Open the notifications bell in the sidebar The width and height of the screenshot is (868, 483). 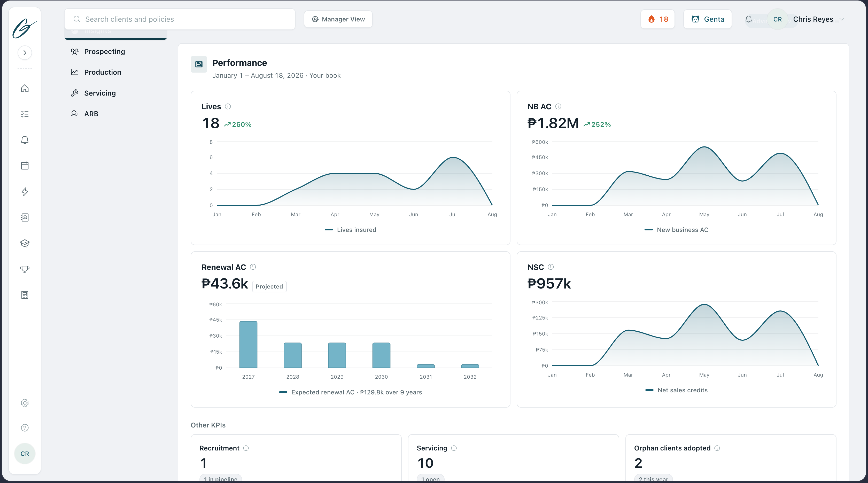coord(25,140)
